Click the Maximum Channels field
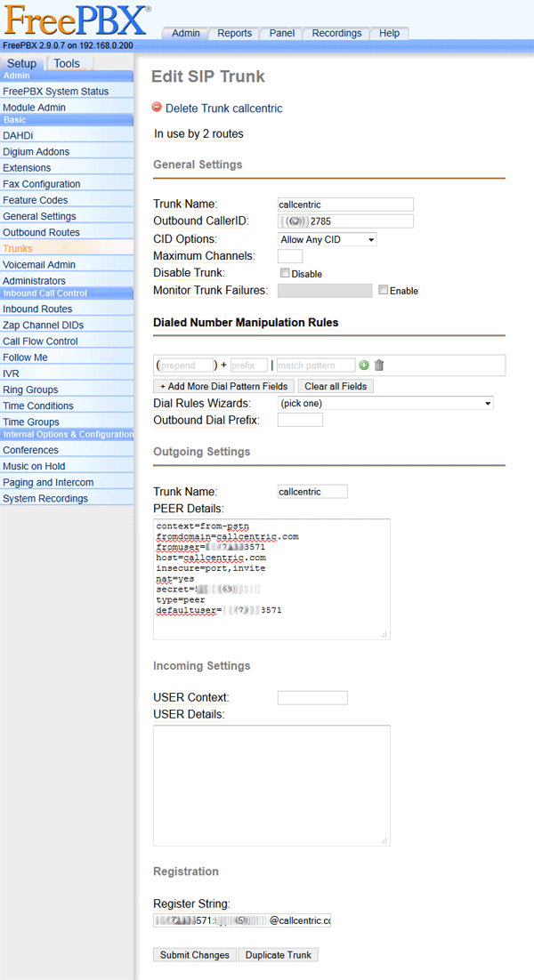534x980 pixels. coord(290,255)
